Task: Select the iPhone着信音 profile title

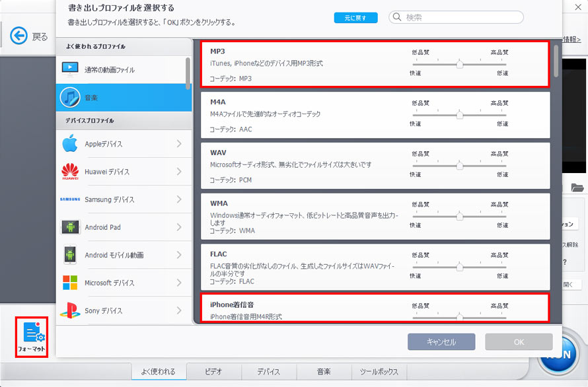Action: [232, 304]
